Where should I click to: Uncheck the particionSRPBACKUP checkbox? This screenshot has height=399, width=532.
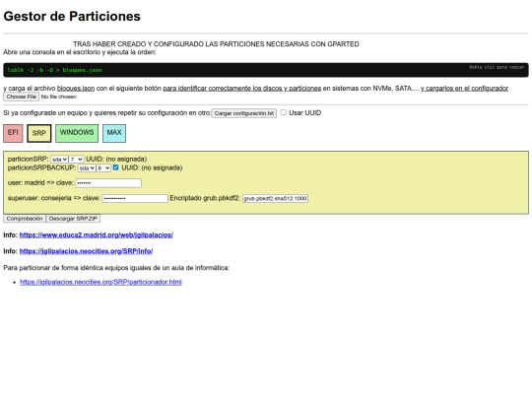pyautogui.click(x=115, y=167)
